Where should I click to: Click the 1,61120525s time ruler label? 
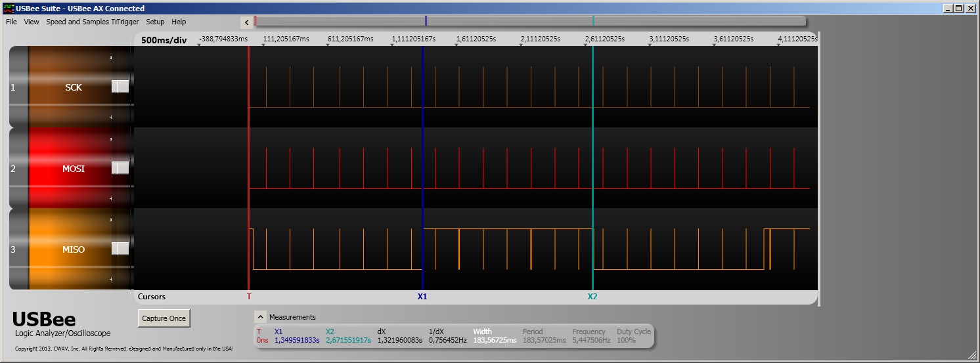point(476,39)
